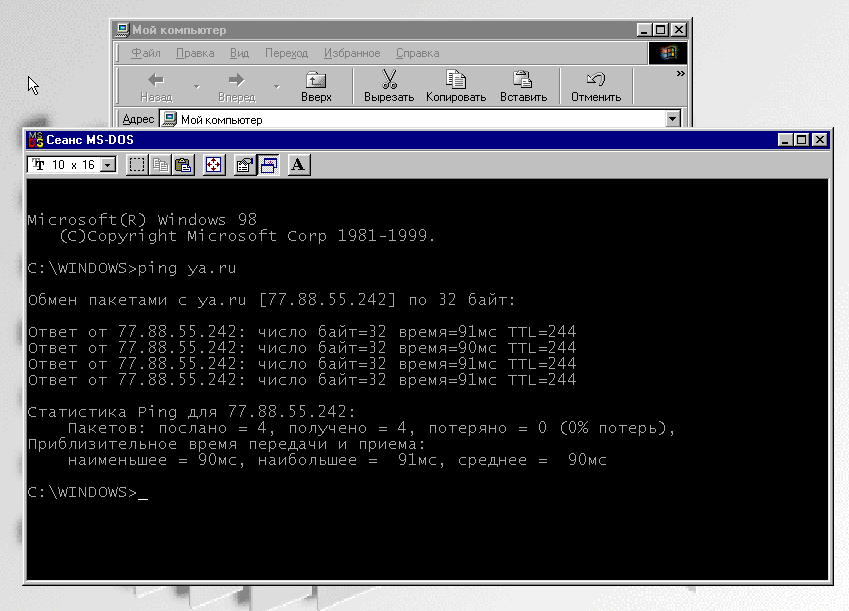Click the 'Пакетов: послано = 4' line
The width and height of the screenshot is (849, 611).
point(371,428)
